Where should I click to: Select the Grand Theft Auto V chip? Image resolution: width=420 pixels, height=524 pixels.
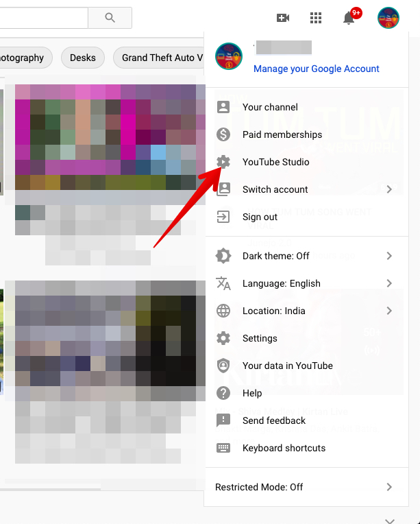click(159, 58)
